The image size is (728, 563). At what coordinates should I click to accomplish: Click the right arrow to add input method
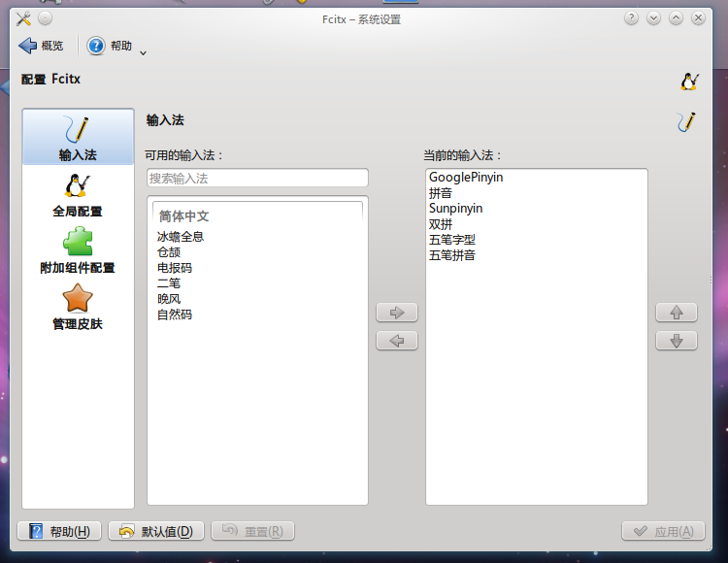pos(397,313)
